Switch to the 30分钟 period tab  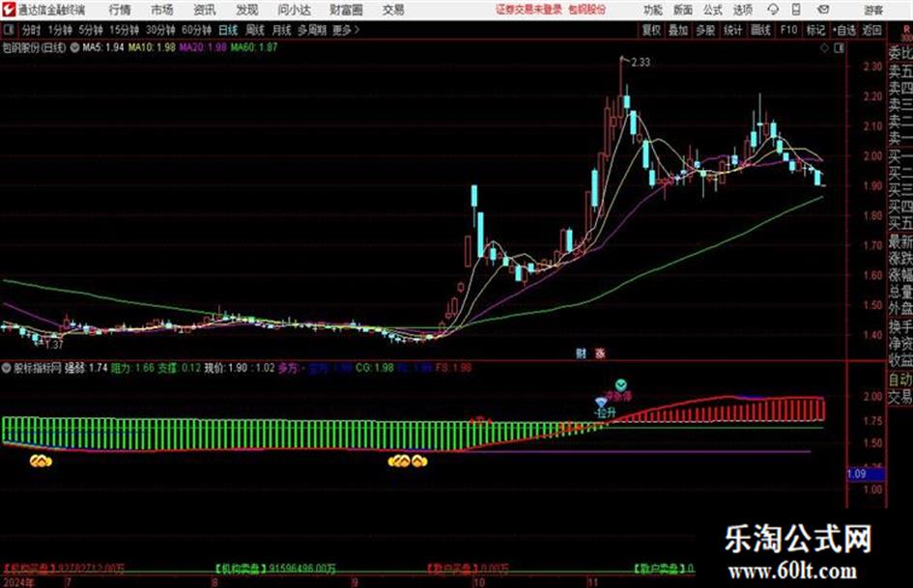click(x=160, y=30)
